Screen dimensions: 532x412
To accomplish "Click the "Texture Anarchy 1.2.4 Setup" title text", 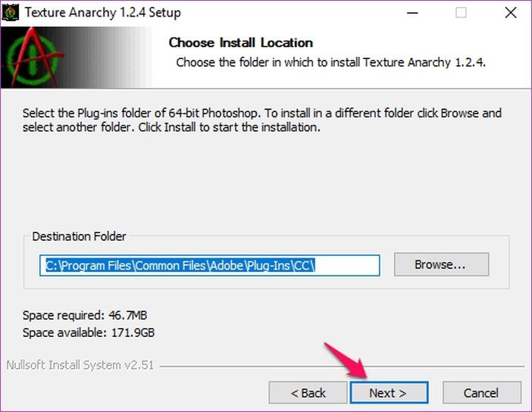I will (103, 13).
